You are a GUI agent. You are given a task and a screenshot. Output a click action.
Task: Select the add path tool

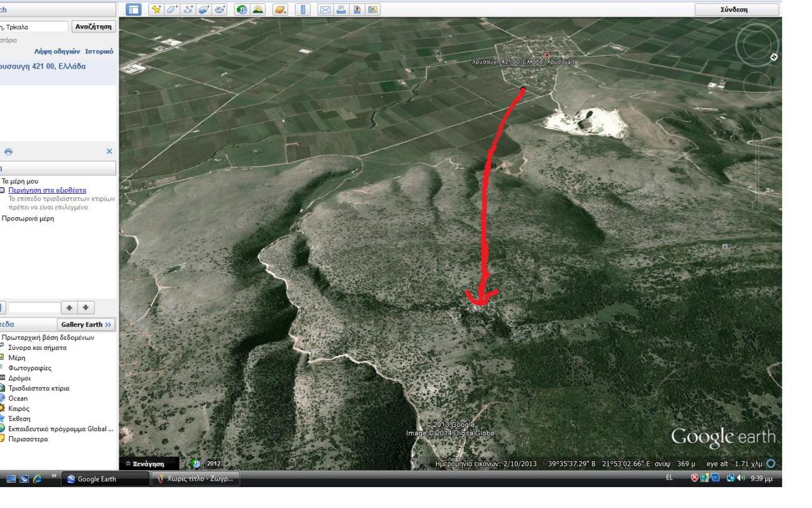[188, 10]
